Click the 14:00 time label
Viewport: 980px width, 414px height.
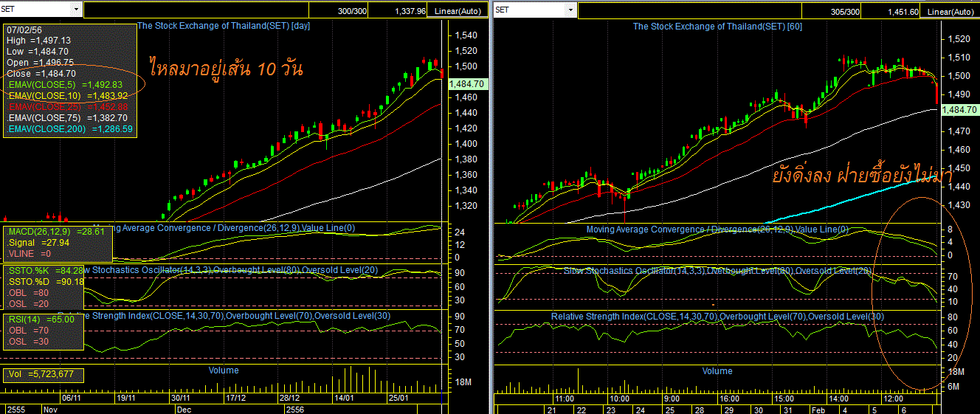[840, 398]
